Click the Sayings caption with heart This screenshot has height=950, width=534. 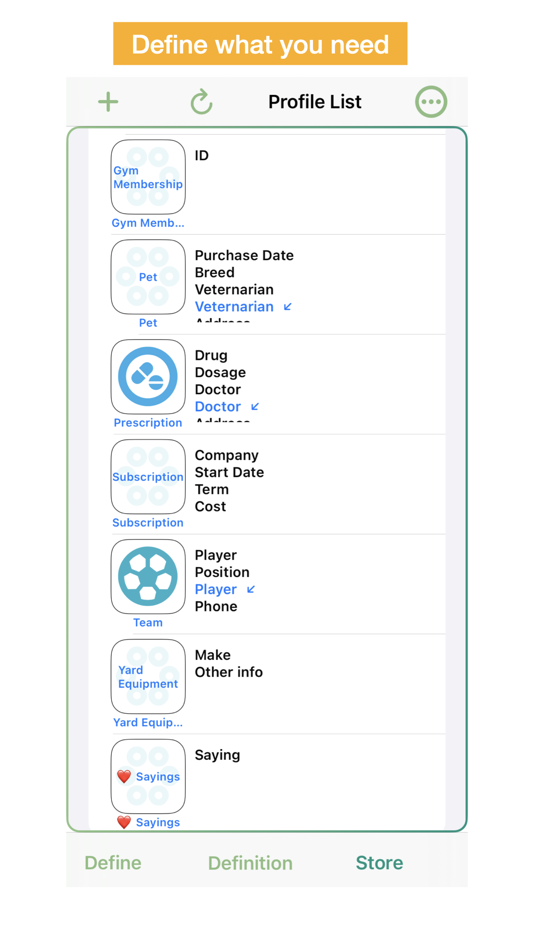(x=148, y=822)
